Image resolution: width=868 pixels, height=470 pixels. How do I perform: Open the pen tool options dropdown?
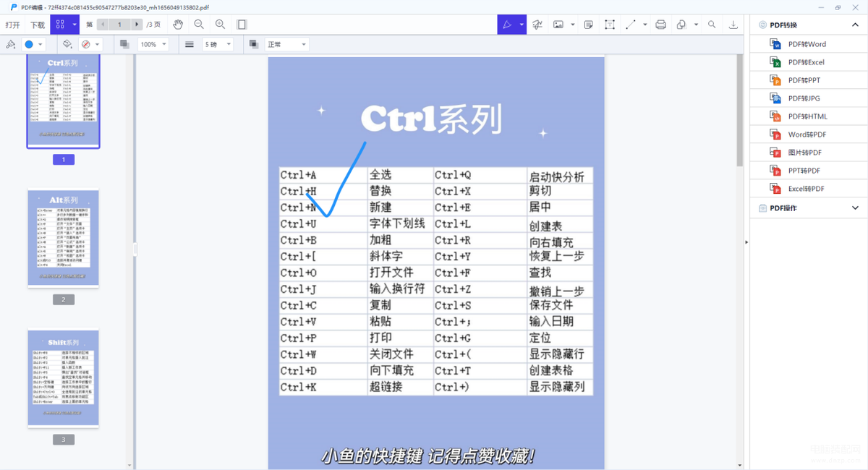point(522,25)
